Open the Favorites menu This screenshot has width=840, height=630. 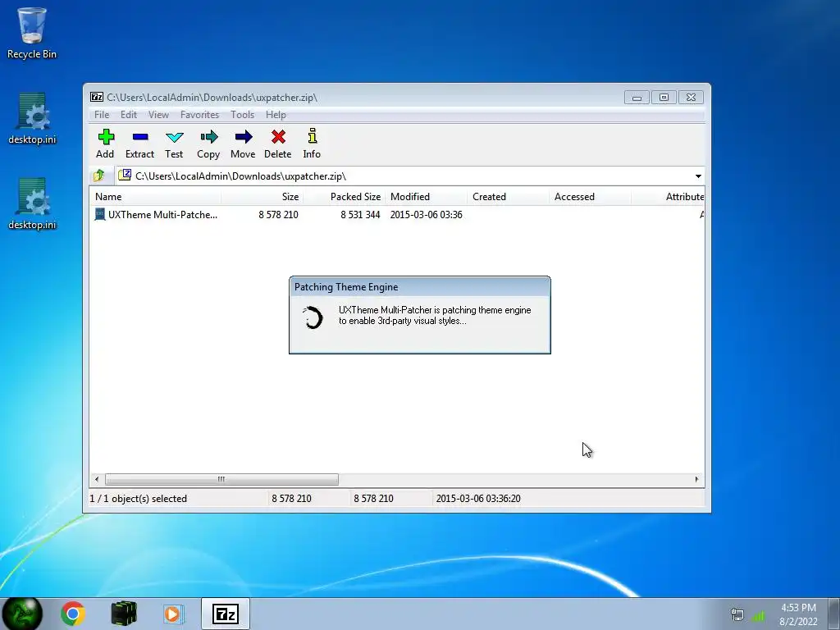(200, 115)
